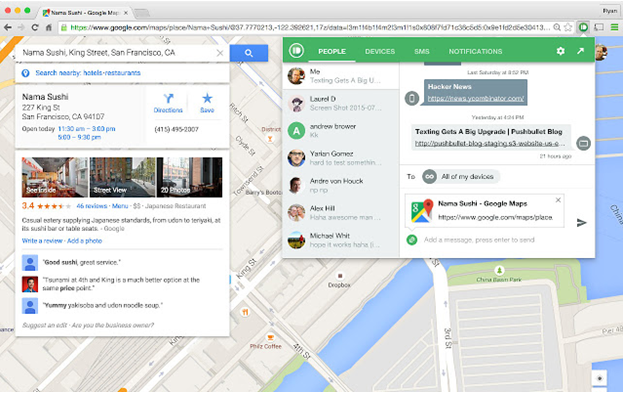Go to the browser home page
This screenshot has height=395, width=626.
click(x=49, y=28)
